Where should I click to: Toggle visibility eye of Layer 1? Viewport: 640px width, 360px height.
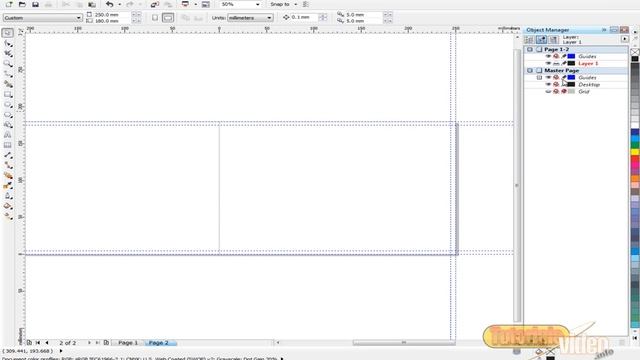(548, 64)
